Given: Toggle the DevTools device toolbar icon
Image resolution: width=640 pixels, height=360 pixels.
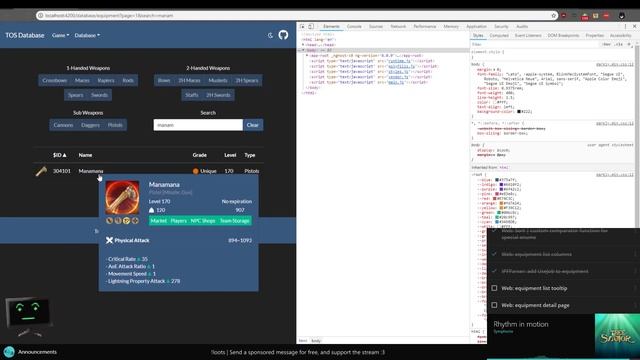Looking at the screenshot, I should [311, 26].
